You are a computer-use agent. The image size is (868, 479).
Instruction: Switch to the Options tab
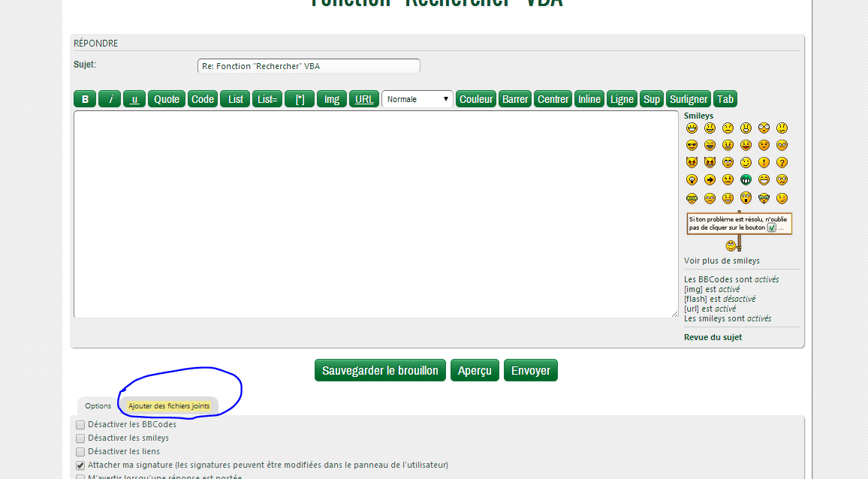(x=98, y=406)
